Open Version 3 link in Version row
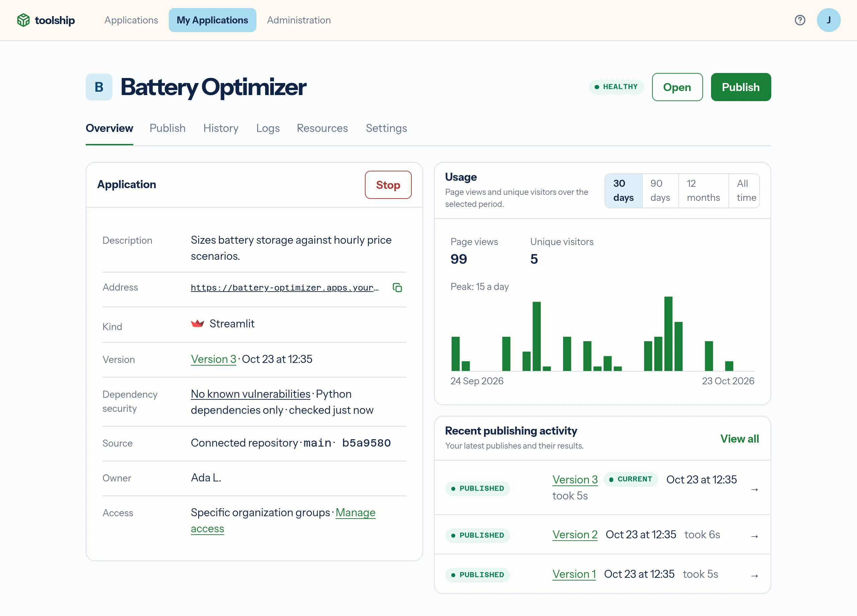The height and width of the screenshot is (616, 857). [x=214, y=359]
